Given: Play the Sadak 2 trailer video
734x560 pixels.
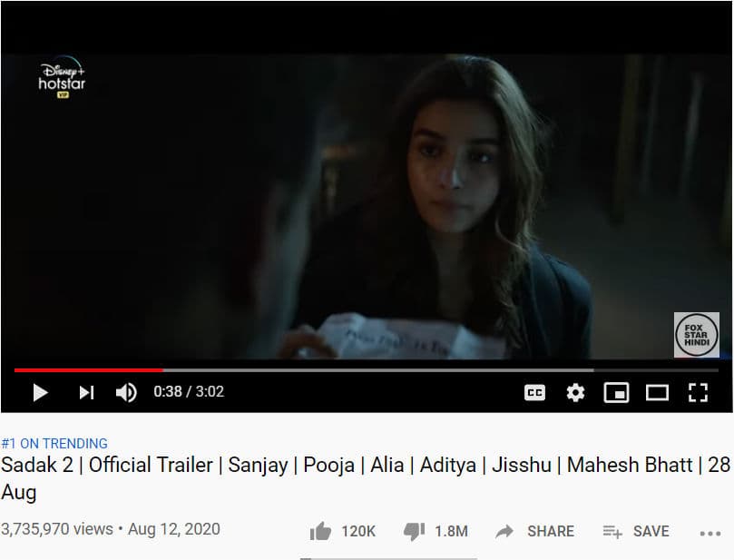Looking at the screenshot, I should 40,392.
